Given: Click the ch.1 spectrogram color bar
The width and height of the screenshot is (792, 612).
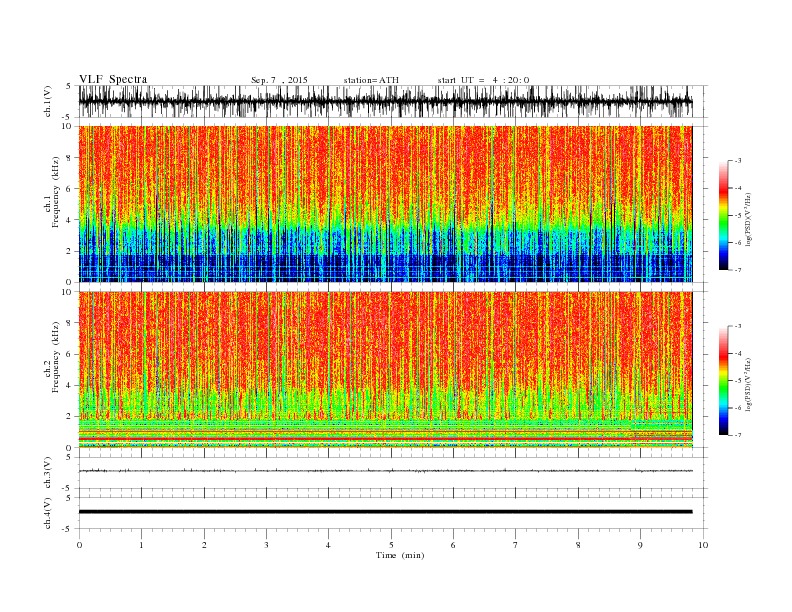Looking at the screenshot, I should (x=723, y=215).
